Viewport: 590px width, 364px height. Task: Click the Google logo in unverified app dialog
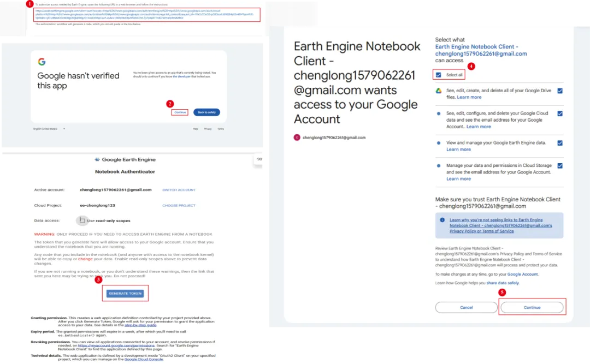(42, 62)
